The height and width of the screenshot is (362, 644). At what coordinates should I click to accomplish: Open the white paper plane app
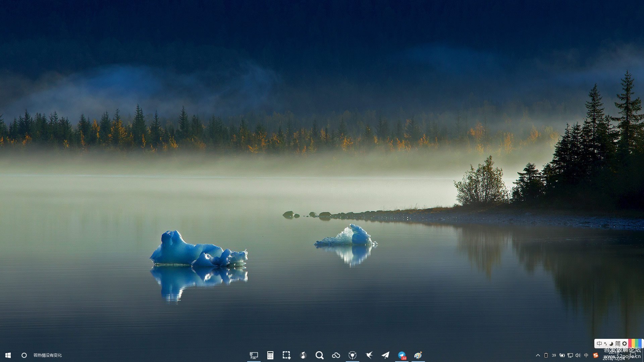point(385,355)
